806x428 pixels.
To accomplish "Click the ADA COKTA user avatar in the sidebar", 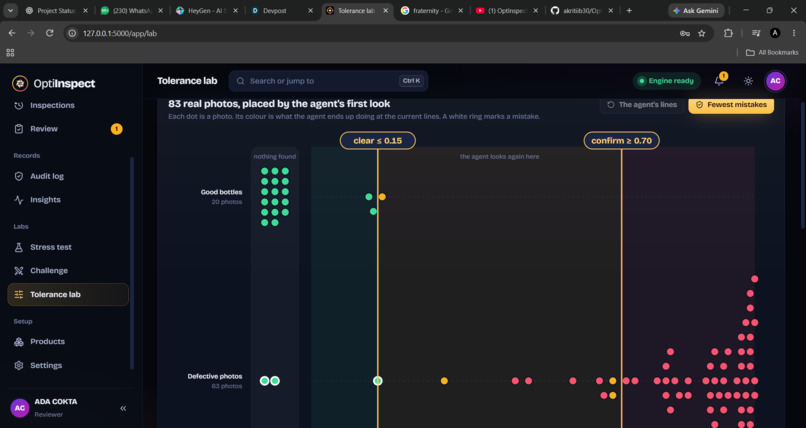I will pos(20,408).
